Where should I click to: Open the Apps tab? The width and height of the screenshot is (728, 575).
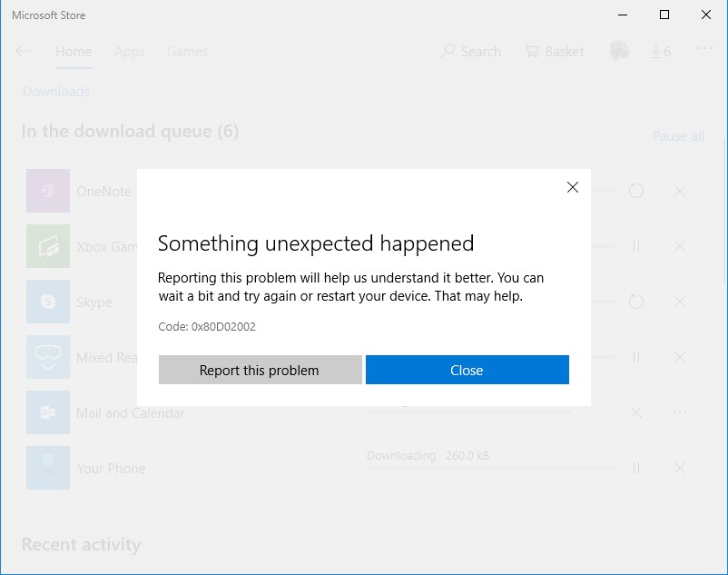[x=130, y=52]
